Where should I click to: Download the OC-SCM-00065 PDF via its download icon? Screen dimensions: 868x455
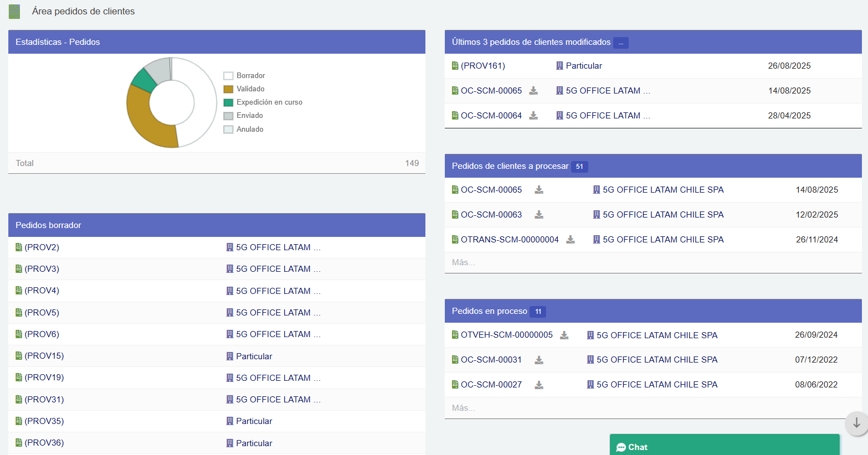tap(533, 90)
